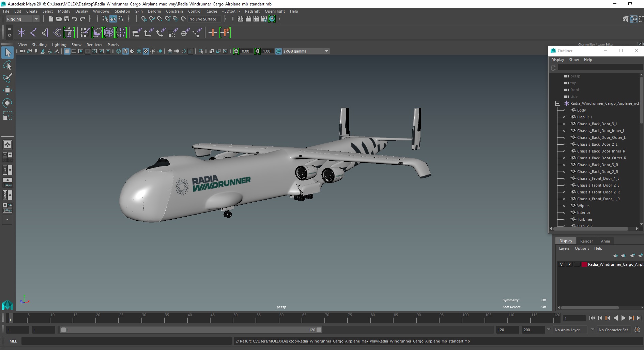
Task: Click red color swatch of Radia_Windrunner layer
Action: [584, 264]
